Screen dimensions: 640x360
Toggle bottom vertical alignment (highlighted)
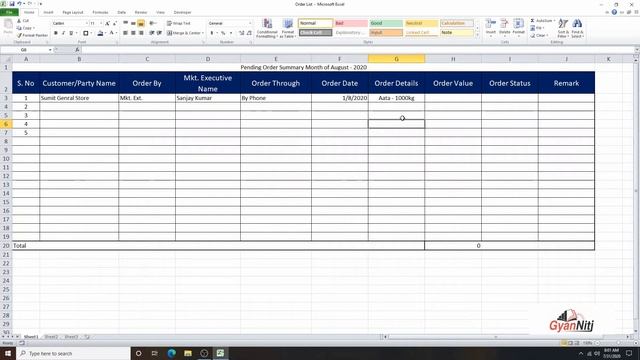point(141,23)
